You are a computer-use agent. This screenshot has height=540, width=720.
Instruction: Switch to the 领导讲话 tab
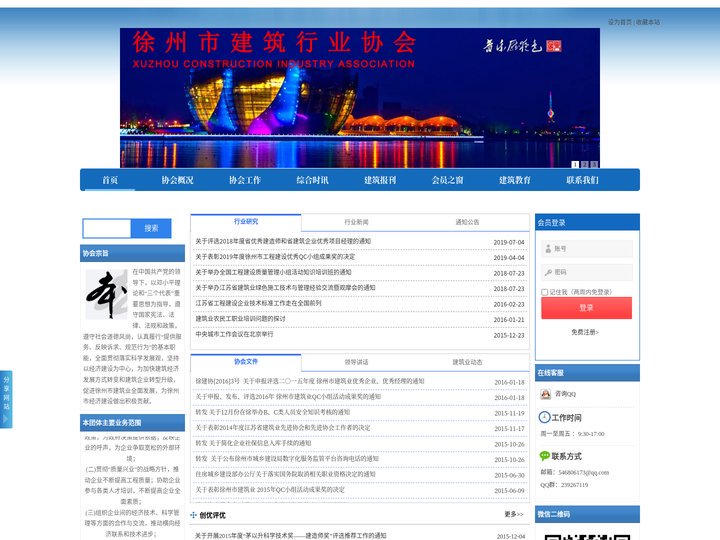(356, 362)
